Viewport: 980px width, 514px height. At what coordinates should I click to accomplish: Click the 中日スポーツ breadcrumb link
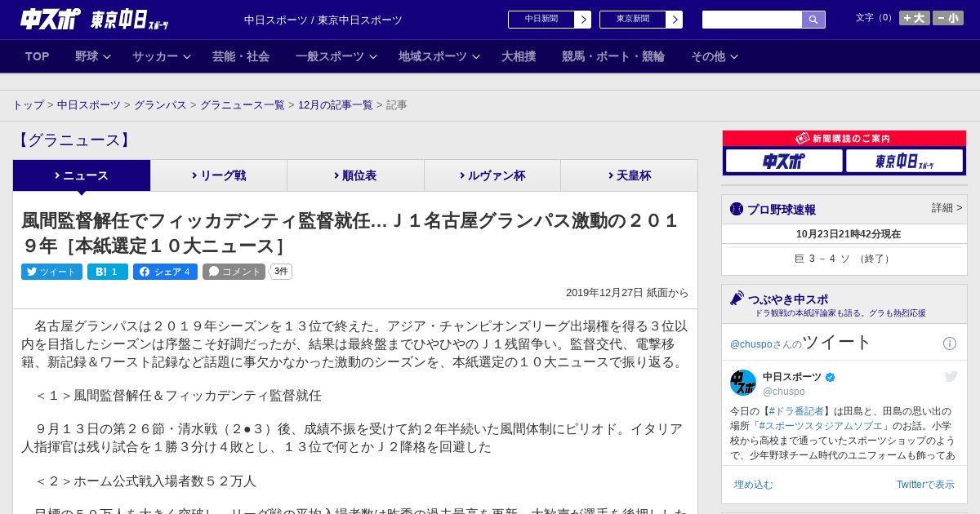click(89, 105)
